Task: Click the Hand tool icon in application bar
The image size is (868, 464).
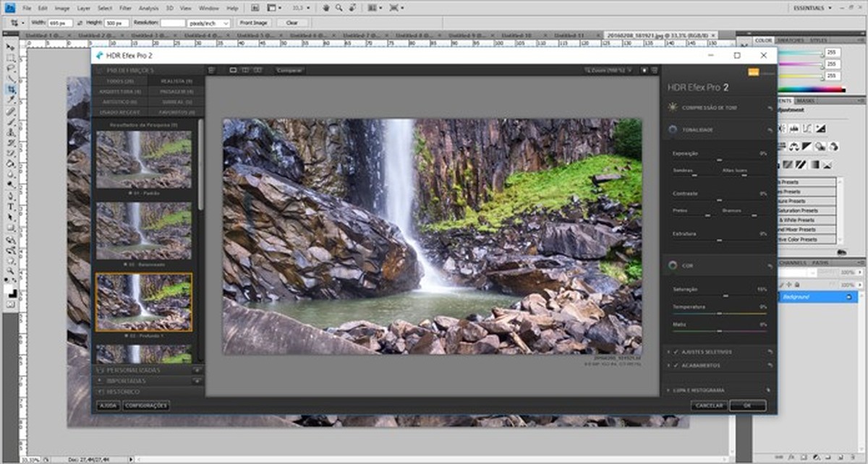Action: [326, 7]
